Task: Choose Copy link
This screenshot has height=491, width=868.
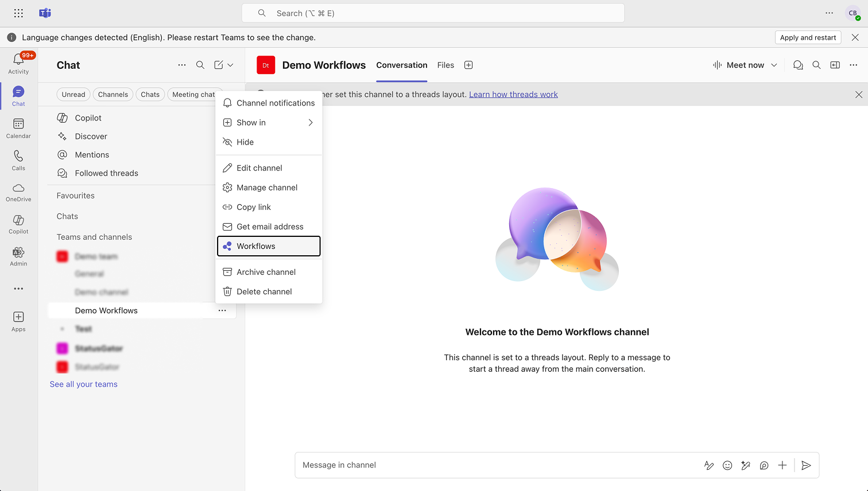Action: tap(269, 207)
